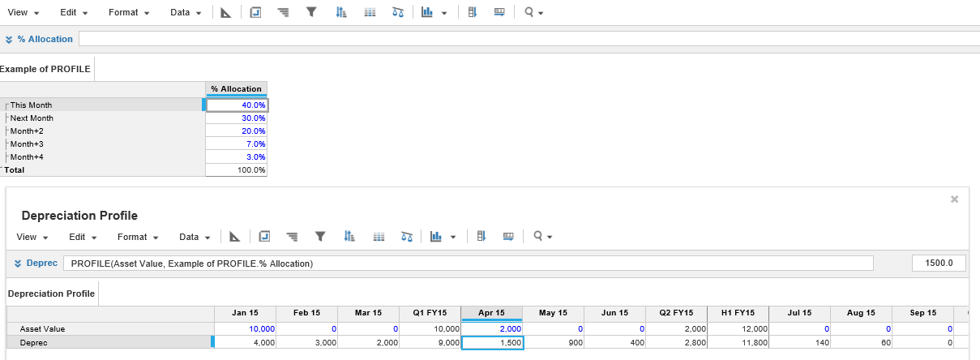The image size is (980, 360).
Task: Click the 30.0% allocation cell
Action: [x=237, y=118]
